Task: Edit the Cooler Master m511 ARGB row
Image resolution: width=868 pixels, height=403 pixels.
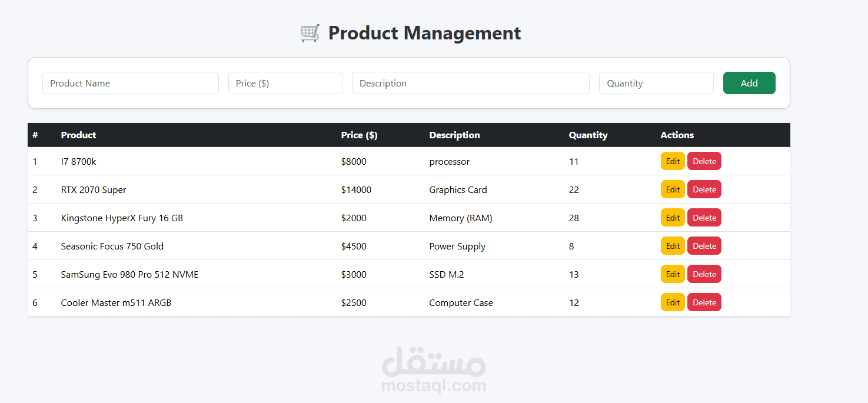Action: pyautogui.click(x=673, y=302)
